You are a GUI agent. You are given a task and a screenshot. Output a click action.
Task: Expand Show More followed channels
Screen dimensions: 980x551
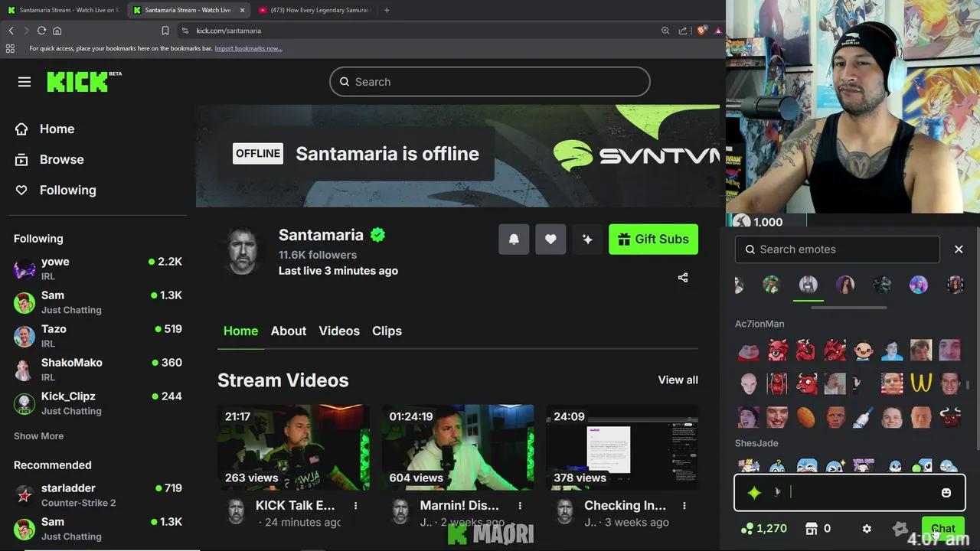(38, 436)
